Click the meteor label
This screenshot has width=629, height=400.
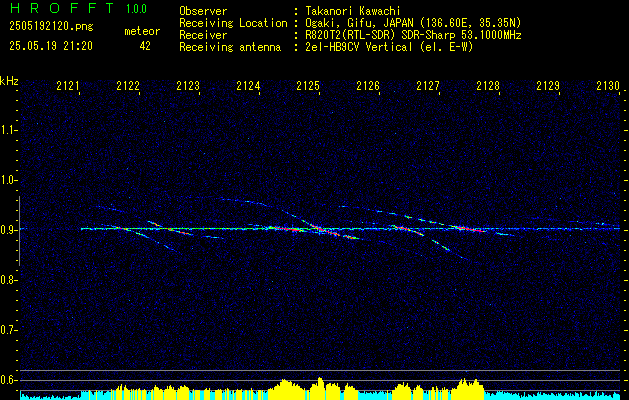(142, 31)
